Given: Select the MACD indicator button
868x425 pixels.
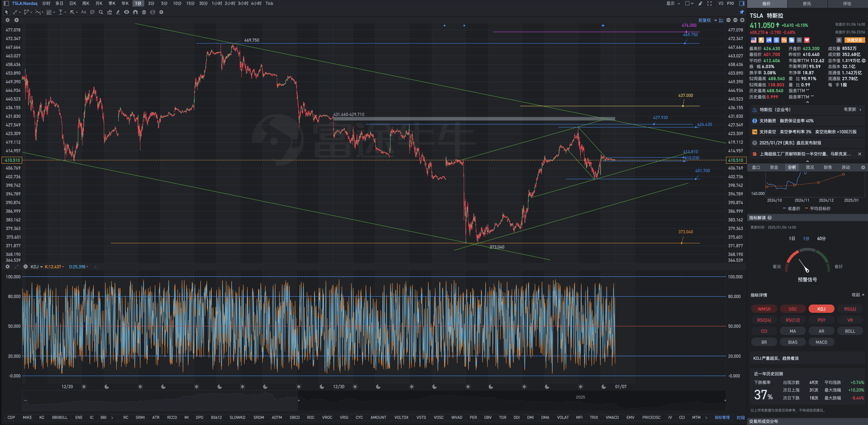Looking at the screenshot, I should tap(821, 342).
